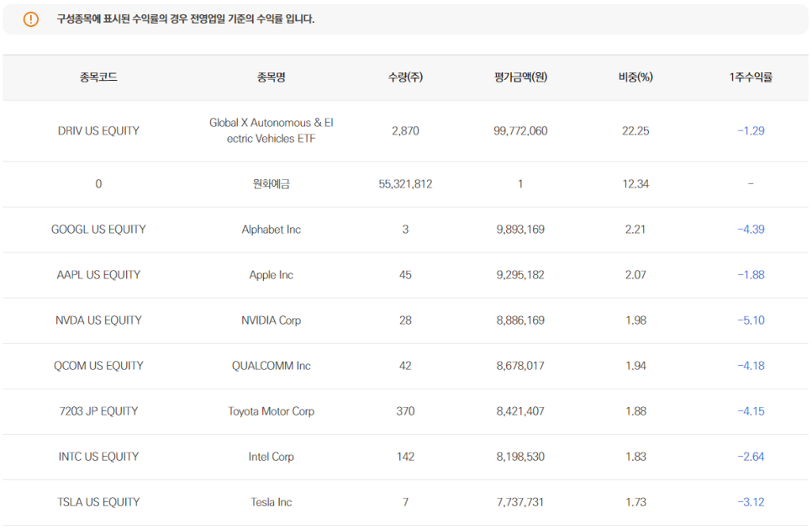Click the 8,678,017 valuation amount

(x=520, y=366)
